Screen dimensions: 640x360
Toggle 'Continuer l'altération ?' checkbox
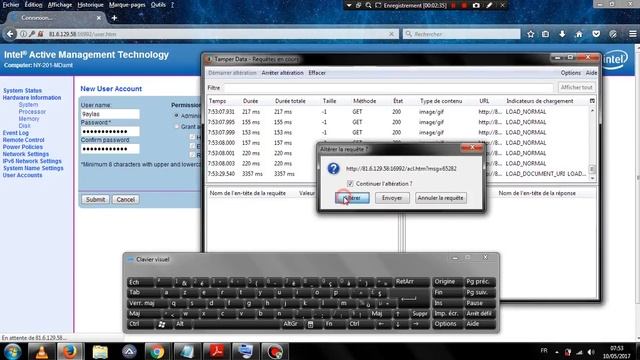pyautogui.click(x=350, y=184)
